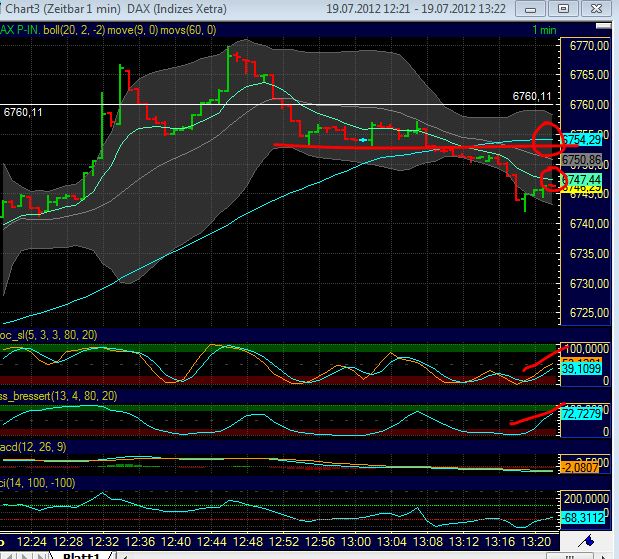This screenshot has width=619, height=559.
Task: Click the 12:44 time axis label
Action: 212,542
